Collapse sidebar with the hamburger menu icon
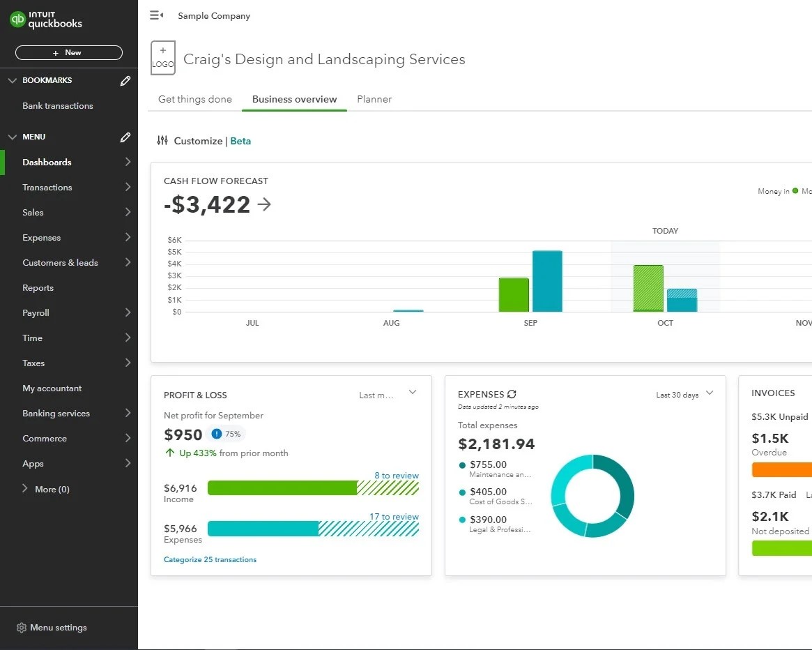The width and height of the screenshot is (812, 650). click(157, 15)
